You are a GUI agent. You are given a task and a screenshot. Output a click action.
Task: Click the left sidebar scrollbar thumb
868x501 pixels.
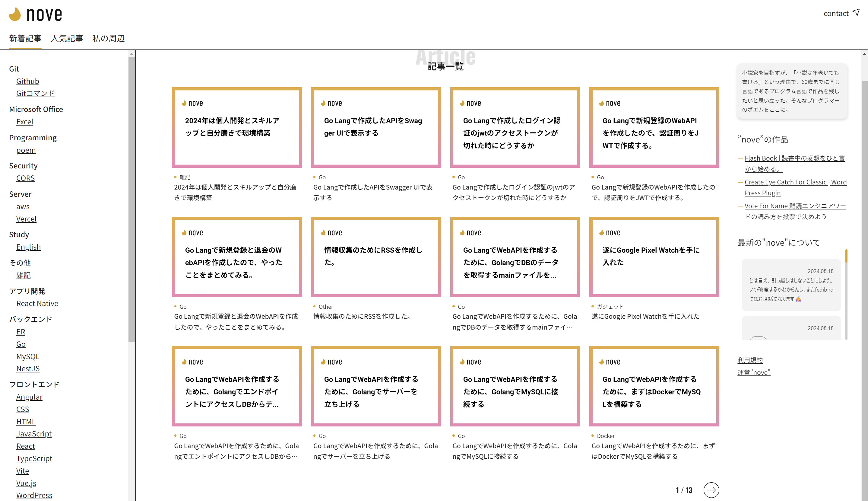131,199
